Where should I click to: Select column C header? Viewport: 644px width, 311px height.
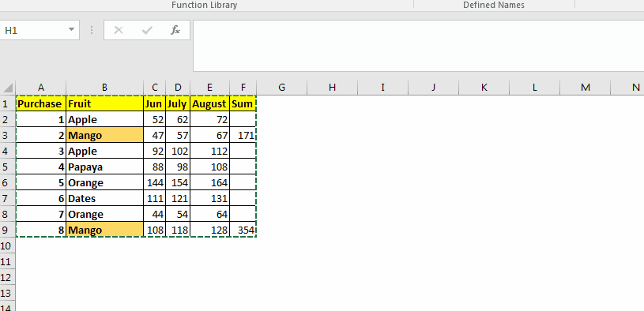155,88
